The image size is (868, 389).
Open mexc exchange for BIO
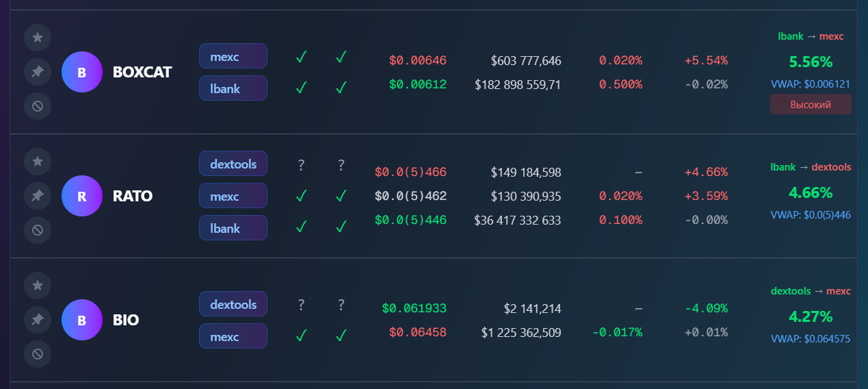(x=233, y=336)
